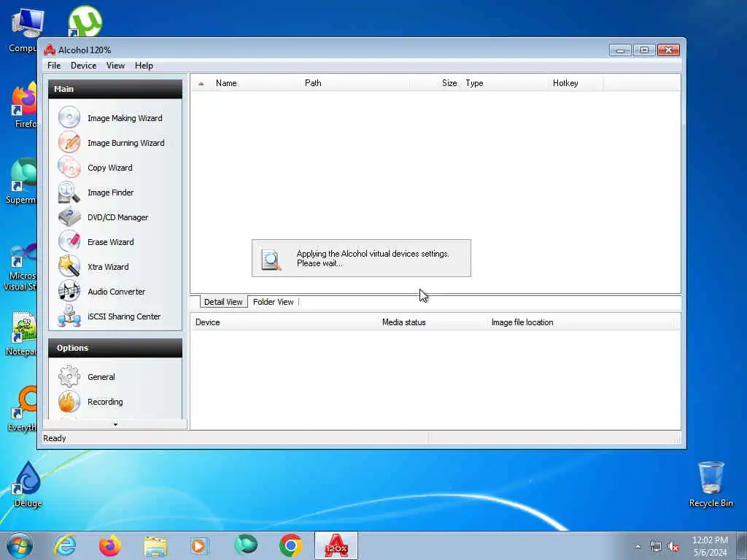Open DVD/CD Manager drive icon
This screenshot has height=560, width=747.
tap(69, 217)
